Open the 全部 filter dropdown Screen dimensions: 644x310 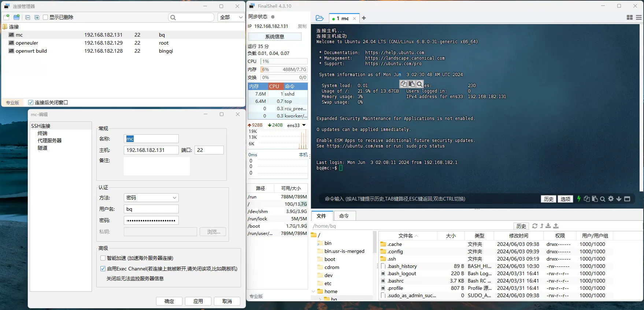click(231, 17)
